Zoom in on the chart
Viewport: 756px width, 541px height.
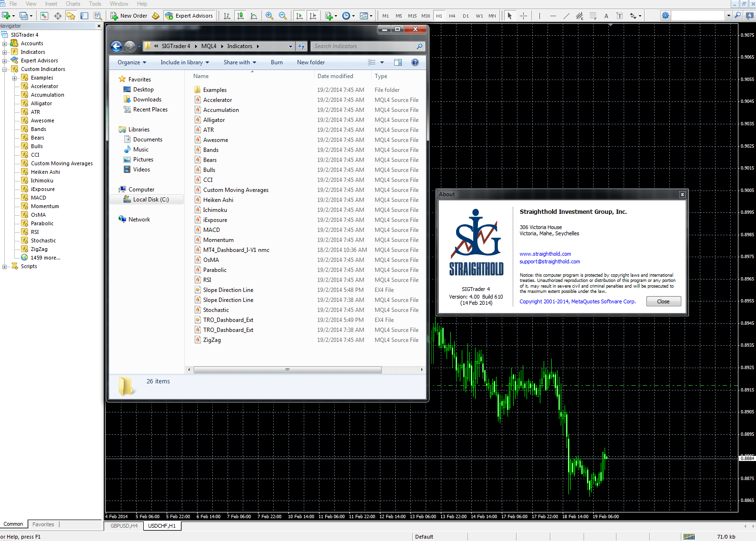pos(269,16)
